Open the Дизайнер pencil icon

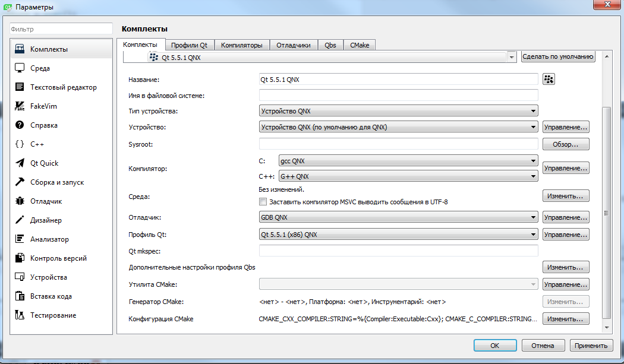point(20,220)
